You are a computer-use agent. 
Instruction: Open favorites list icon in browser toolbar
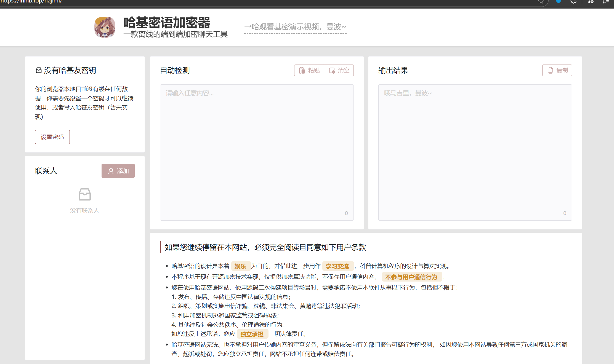pos(606,2)
